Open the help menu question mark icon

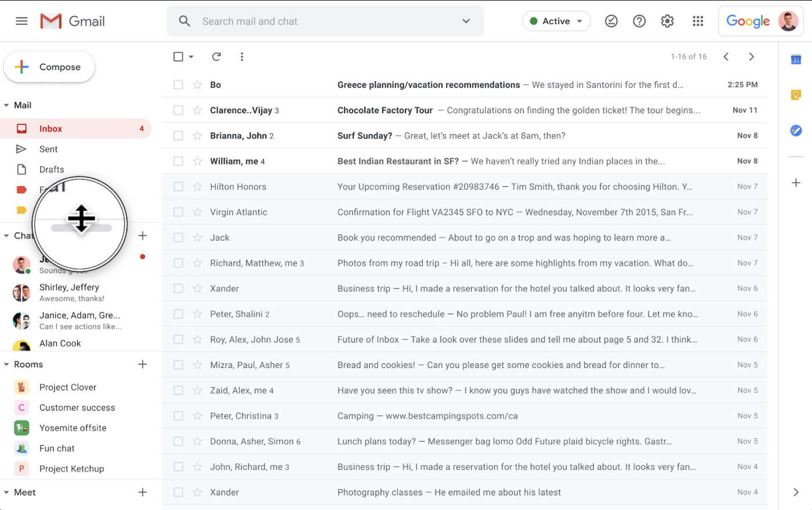point(639,21)
